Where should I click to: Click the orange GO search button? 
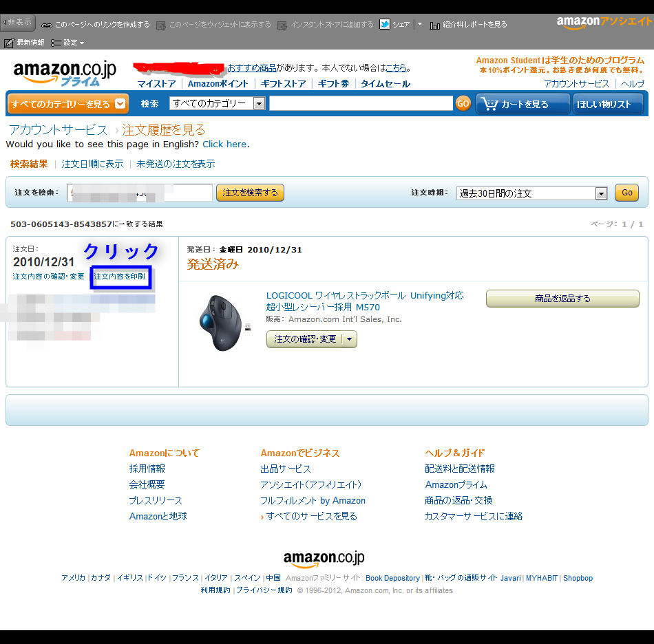(x=463, y=103)
